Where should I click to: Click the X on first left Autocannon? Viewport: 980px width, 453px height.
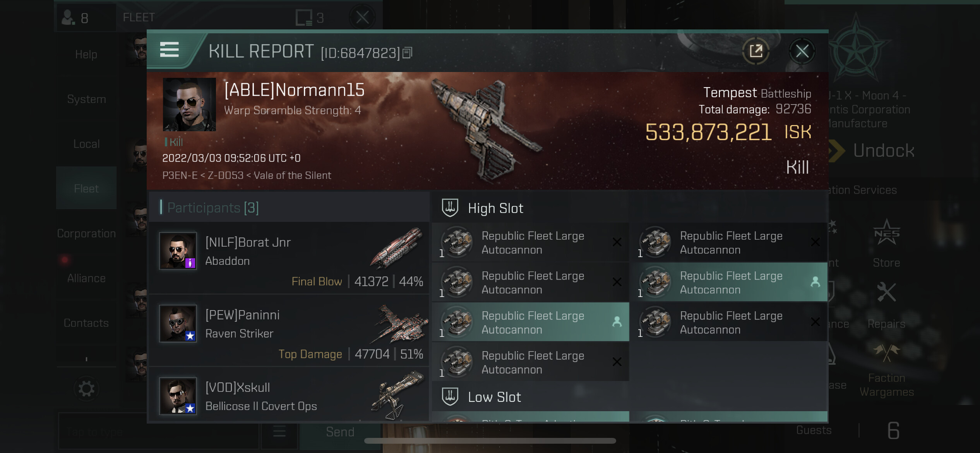pos(617,242)
